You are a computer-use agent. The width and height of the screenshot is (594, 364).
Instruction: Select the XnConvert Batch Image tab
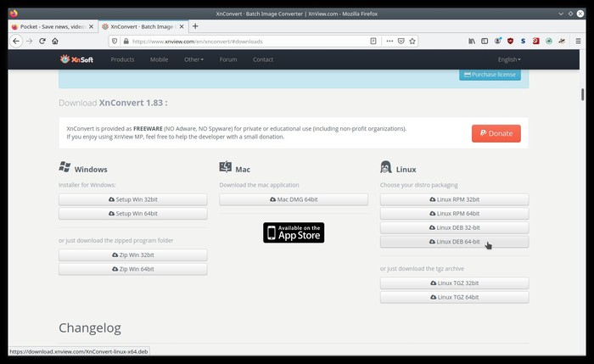(x=143, y=26)
